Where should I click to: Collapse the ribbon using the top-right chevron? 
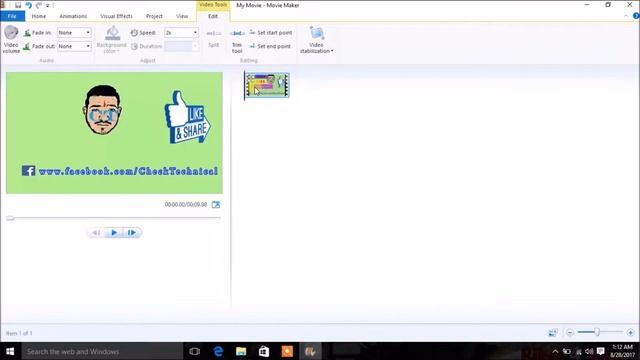point(626,16)
